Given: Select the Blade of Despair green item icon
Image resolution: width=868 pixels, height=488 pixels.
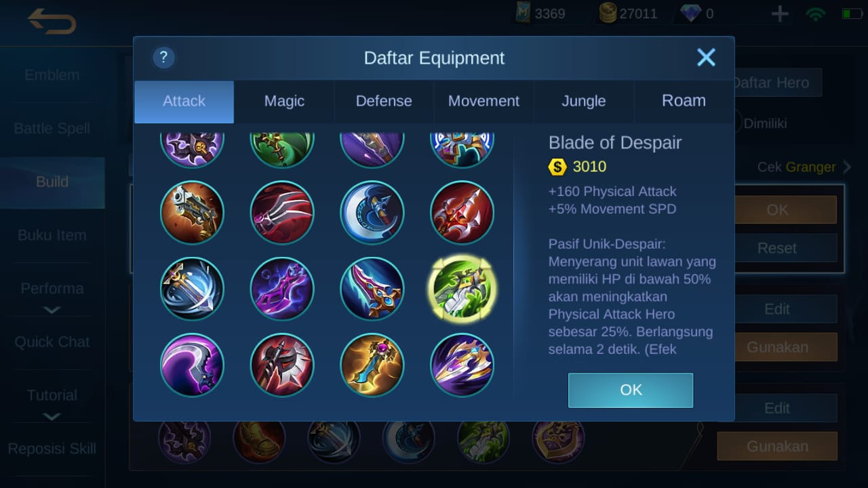Looking at the screenshot, I should point(462,289).
